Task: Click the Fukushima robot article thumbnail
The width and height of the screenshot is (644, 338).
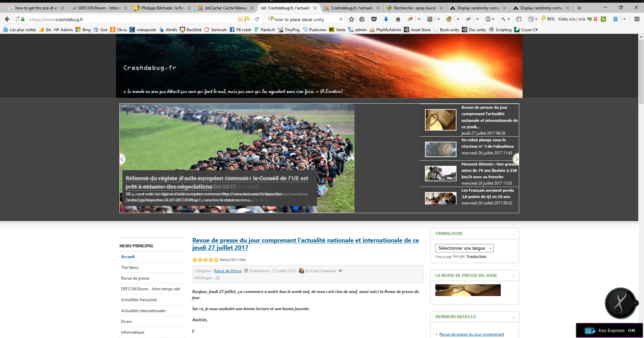Action: (440, 149)
